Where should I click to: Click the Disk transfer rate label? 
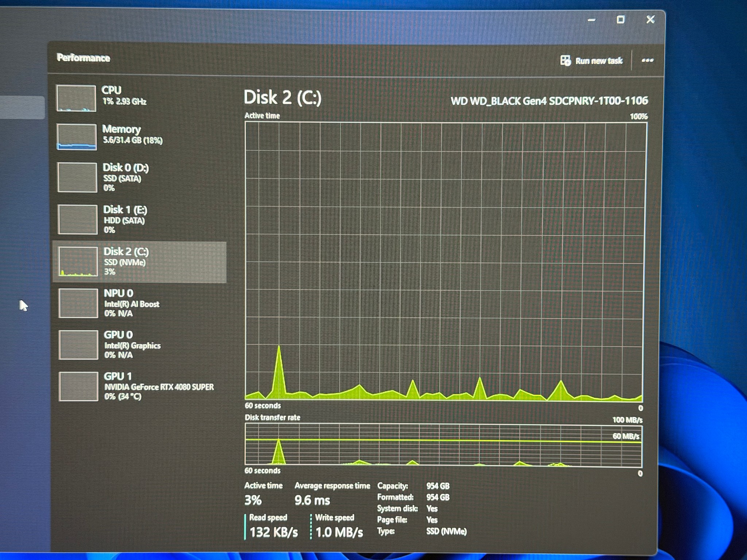[272, 417]
